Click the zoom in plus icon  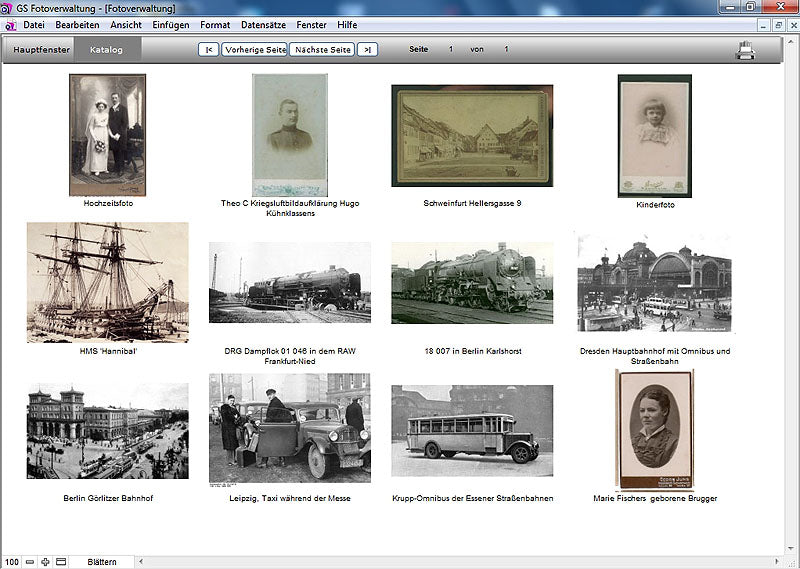point(45,562)
